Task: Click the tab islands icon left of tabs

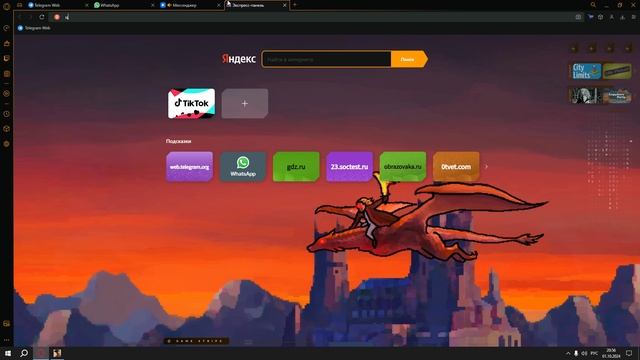Action: click(19, 5)
